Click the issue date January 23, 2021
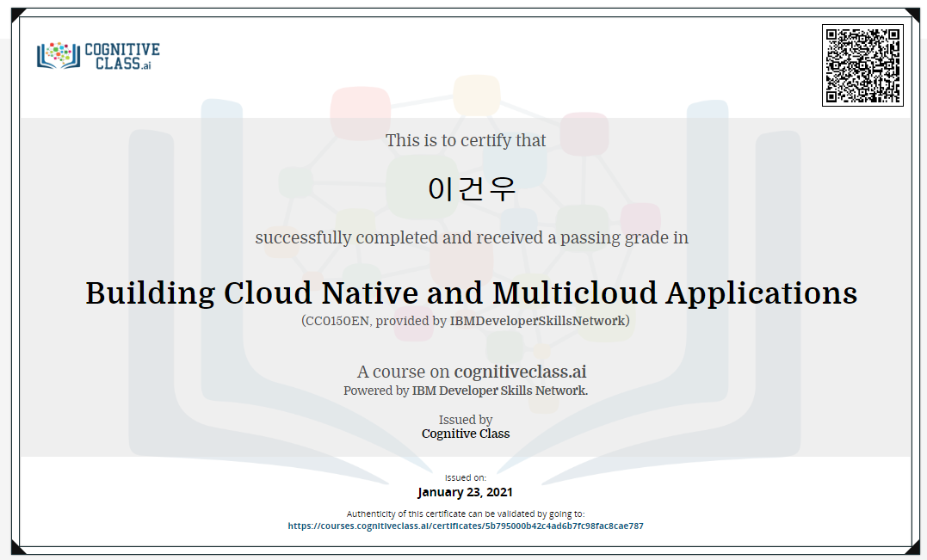This screenshot has height=560, width=927. point(466,492)
